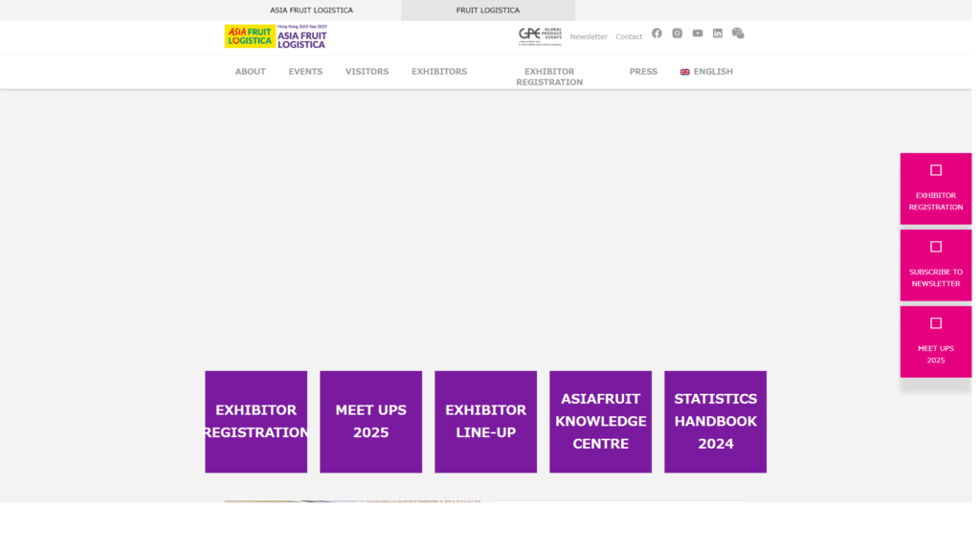Click the Asia Fruit Logistica logo
The height and width of the screenshot is (551, 980).
(276, 36)
